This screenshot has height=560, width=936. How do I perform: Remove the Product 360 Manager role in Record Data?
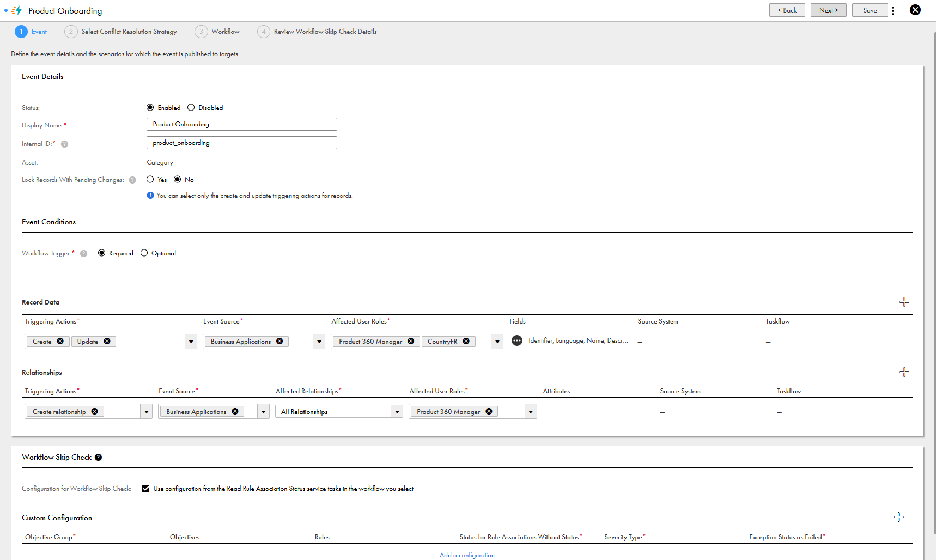click(411, 341)
